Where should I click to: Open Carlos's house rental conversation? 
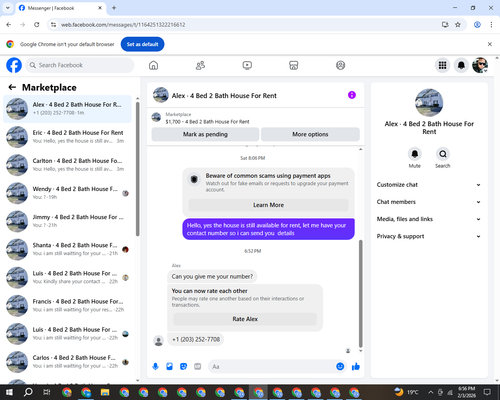tap(67, 362)
